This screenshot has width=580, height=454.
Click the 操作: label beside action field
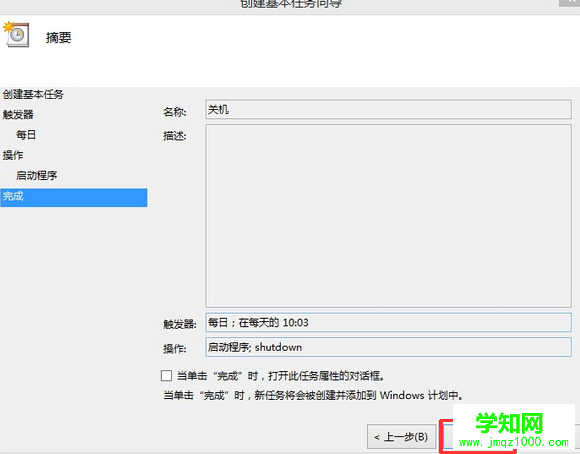175,349
